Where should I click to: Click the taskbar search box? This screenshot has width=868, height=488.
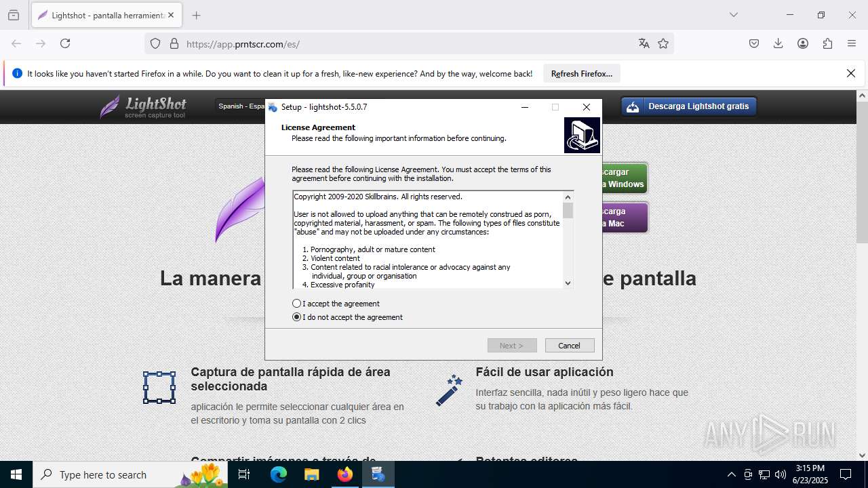(x=130, y=474)
